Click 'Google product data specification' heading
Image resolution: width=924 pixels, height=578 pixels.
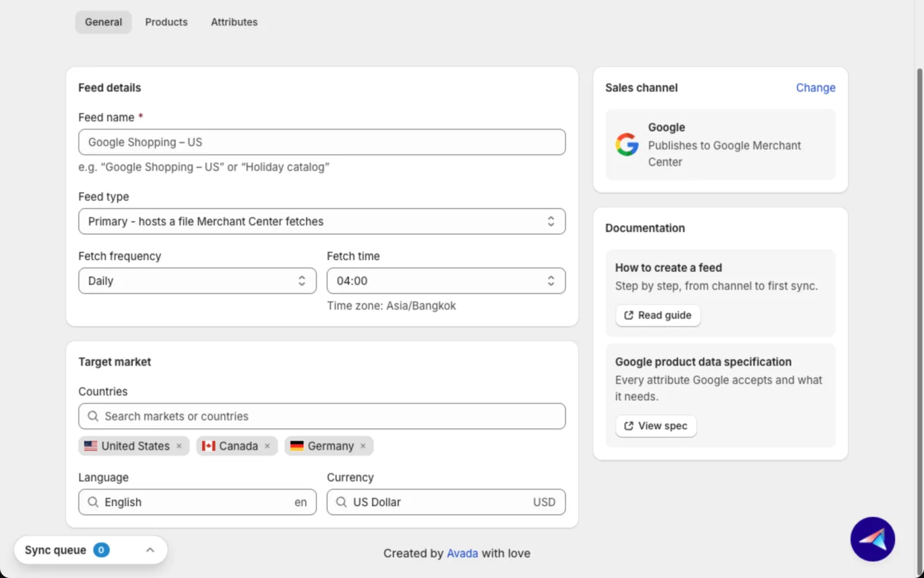click(703, 362)
